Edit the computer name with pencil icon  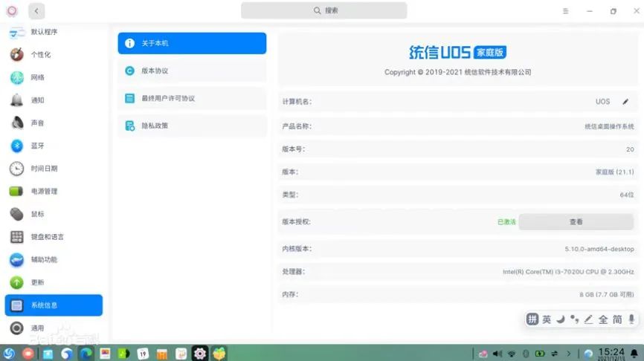[x=625, y=102]
